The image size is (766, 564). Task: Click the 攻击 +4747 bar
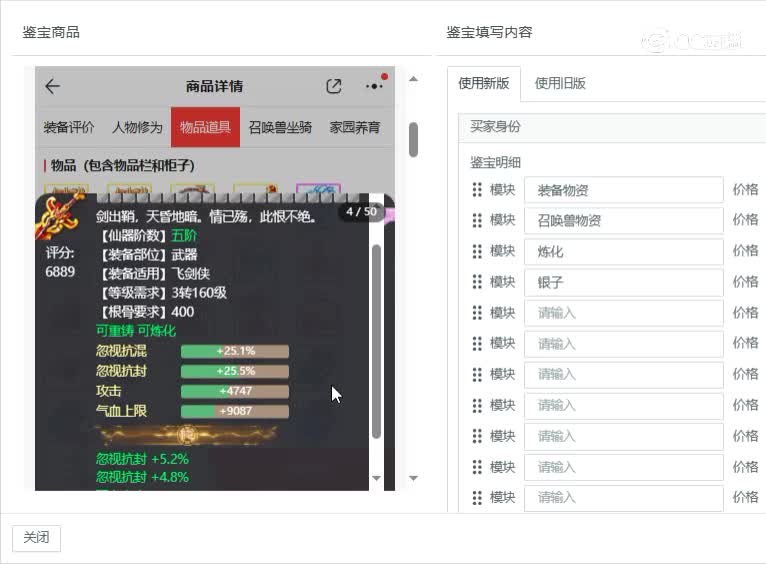235,391
